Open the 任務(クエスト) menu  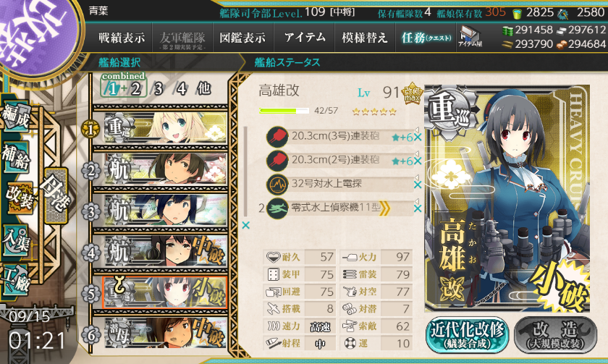(x=426, y=38)
